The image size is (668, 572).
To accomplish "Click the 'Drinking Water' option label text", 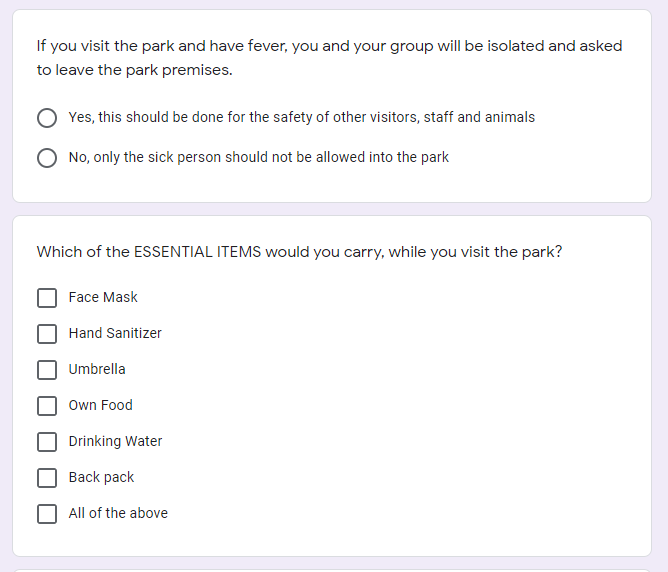I will 115,441.
